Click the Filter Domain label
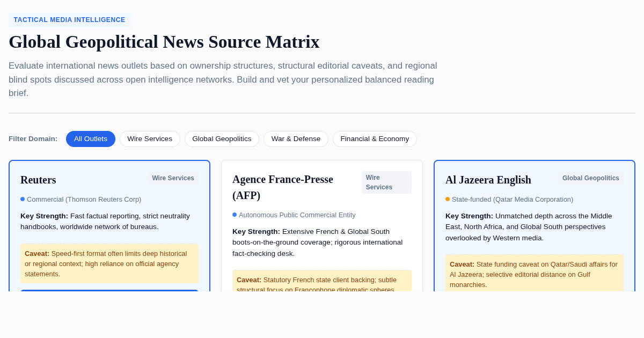 [x=33, y=139]
